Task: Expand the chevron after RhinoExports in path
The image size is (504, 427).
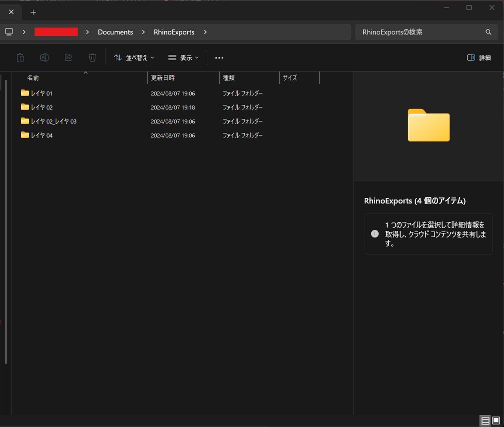Action: [x=205, y=32]
